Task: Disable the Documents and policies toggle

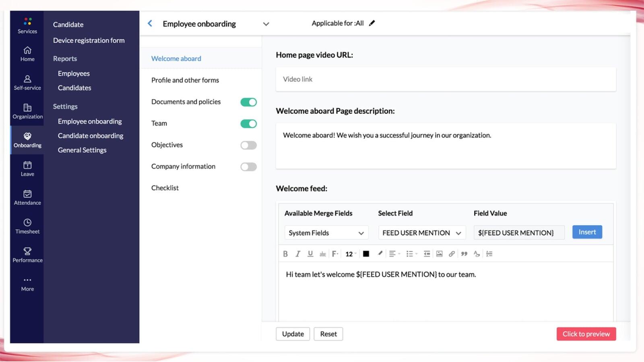Action: (x=248, y=102)
